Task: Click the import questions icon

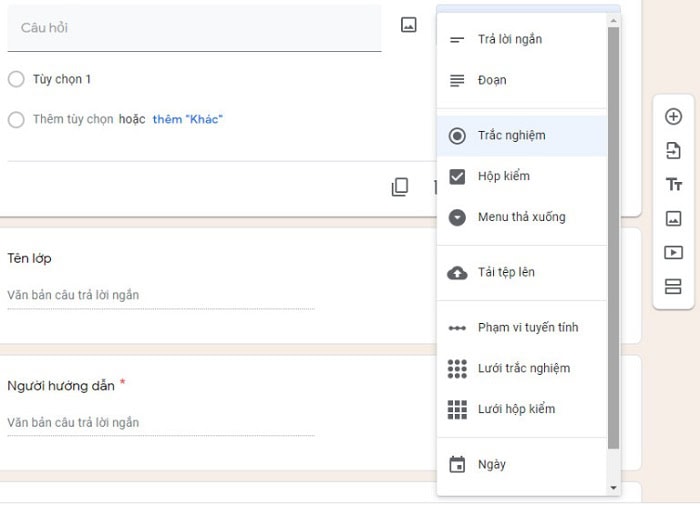Action: click(x=673, y=151)
